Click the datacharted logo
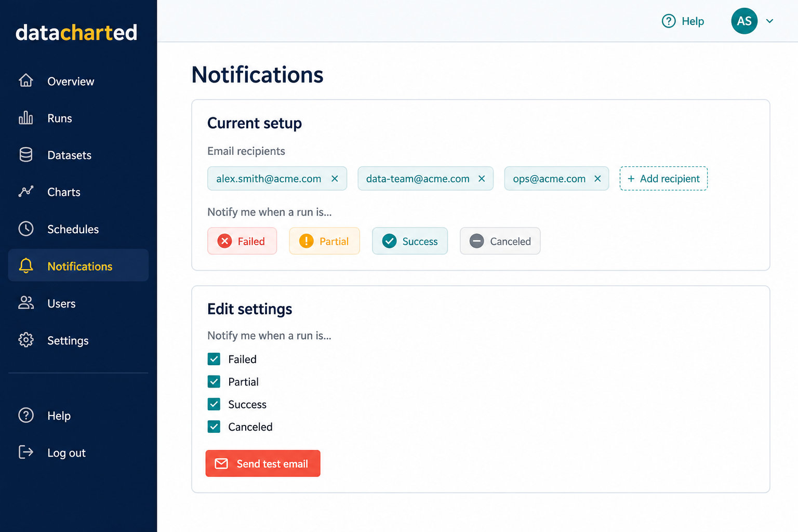Screen dimensions: 798x532 [76, 32]
